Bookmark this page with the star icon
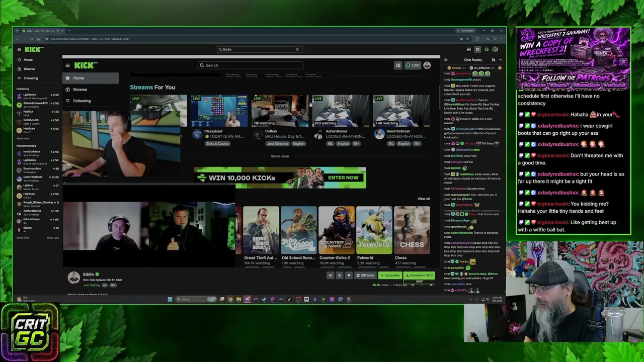The width and height of the screenshot is (644, 362). click(x=467, y=39)
